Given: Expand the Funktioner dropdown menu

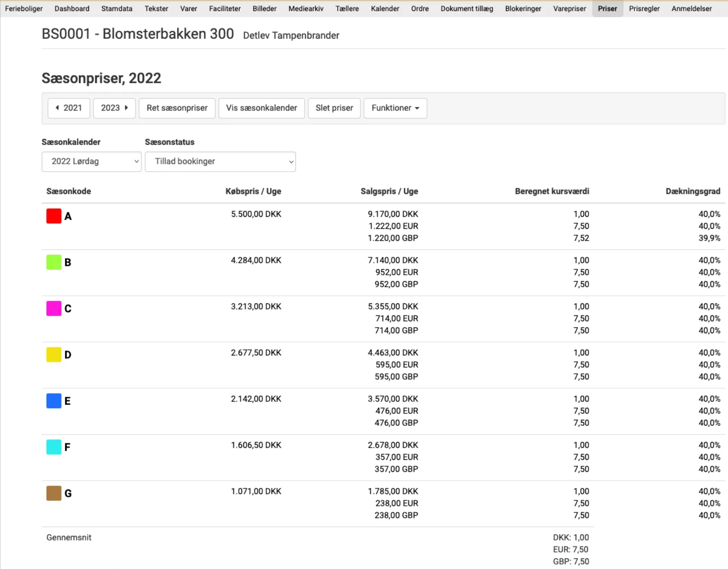Looking at the screenshot, I should pos(395,108).
